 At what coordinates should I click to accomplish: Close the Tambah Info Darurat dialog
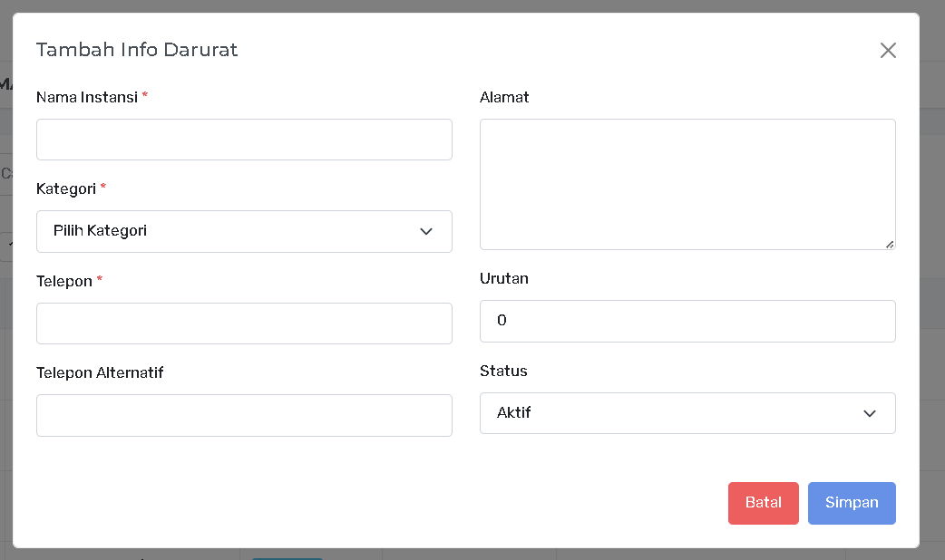pos(888,51)
